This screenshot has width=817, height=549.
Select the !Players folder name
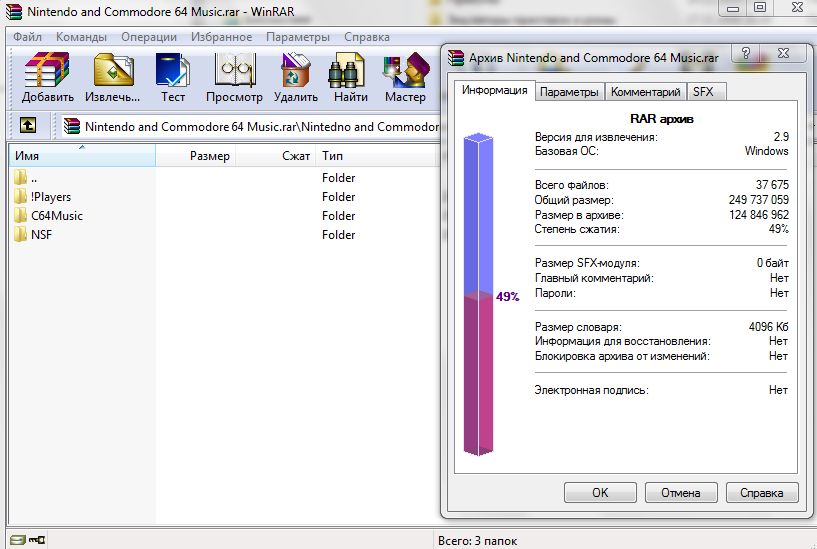[51, 197]
